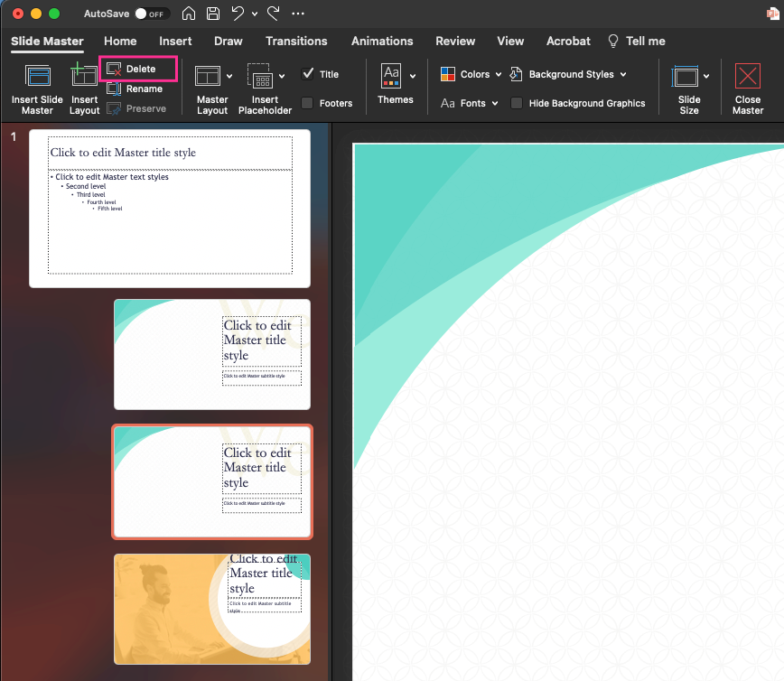The height and width of the screenshot is (681, 784).
Task: Switch to the Transitions ribbon tab
Action: pos(296,41)
